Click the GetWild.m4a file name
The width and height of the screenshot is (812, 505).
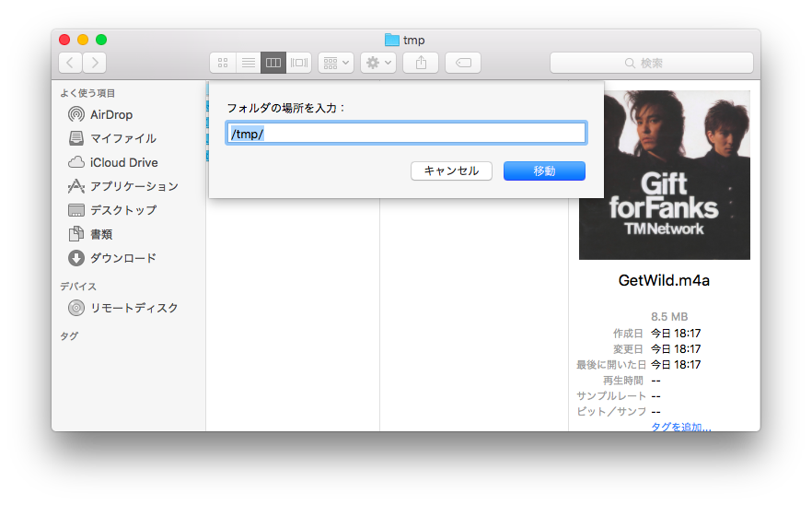[x=664, y=280]
